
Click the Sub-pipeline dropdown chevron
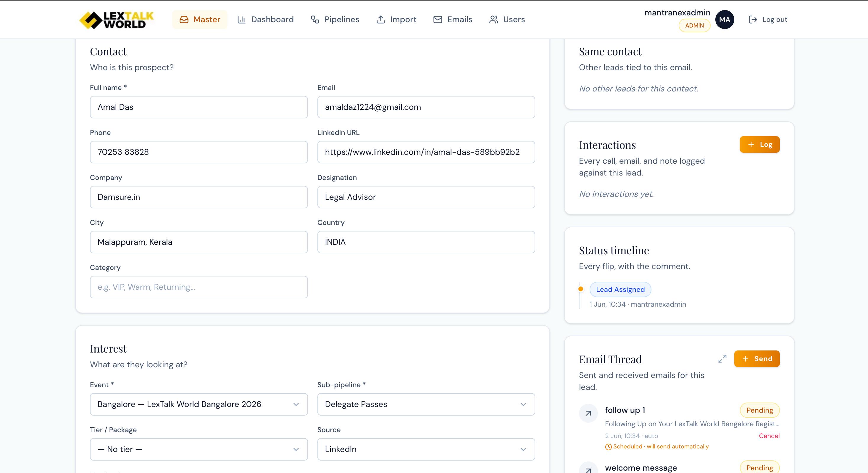point(523,404)
